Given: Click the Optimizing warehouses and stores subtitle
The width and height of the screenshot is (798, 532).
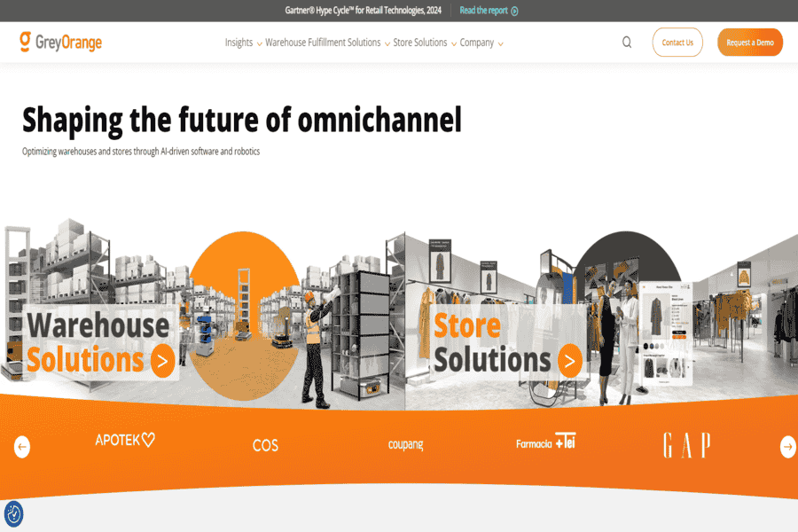Looking at the screenshot, I should pyautogui.click(x=141, y=152).
